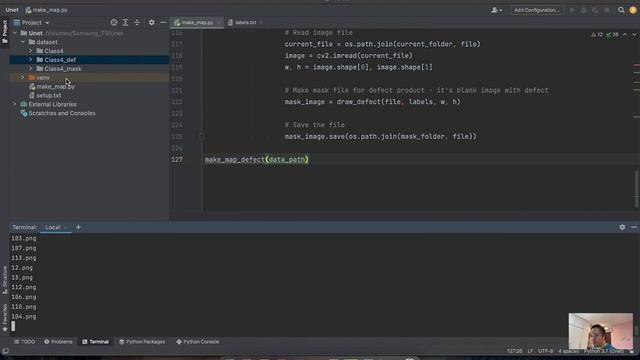Expand the Class4_mask folder

31,69
